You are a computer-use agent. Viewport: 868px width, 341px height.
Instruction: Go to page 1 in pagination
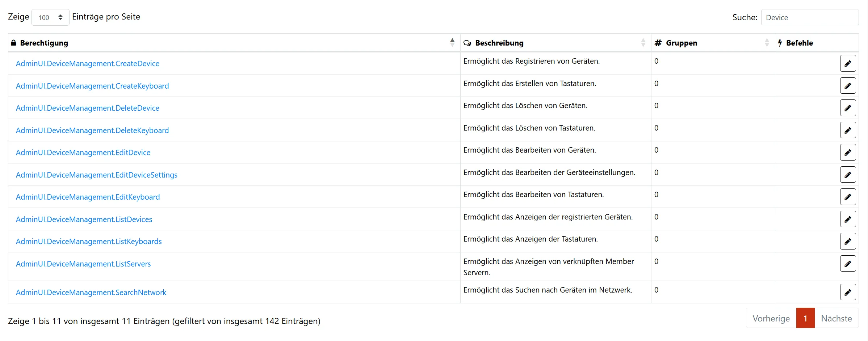(805, 318)
